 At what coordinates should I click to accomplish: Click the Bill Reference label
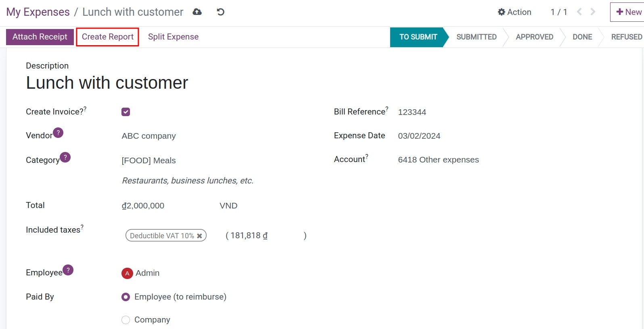click(360, 112)
